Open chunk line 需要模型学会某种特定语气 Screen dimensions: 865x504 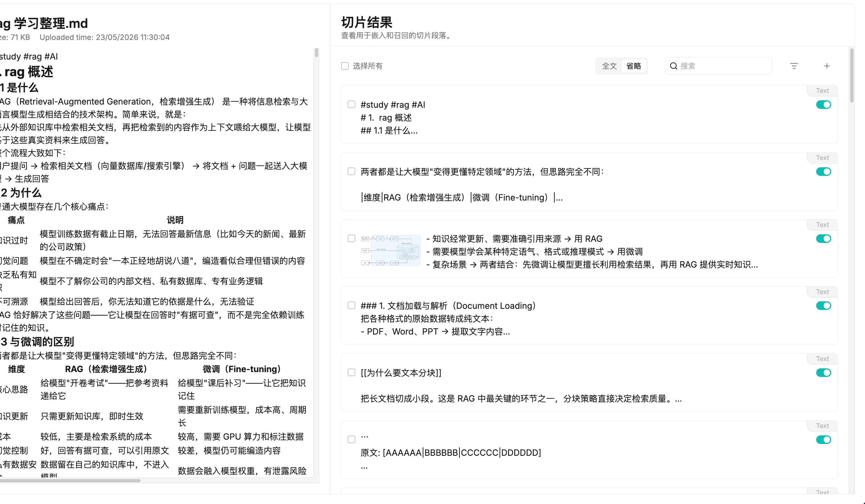(x=534, y=252)
